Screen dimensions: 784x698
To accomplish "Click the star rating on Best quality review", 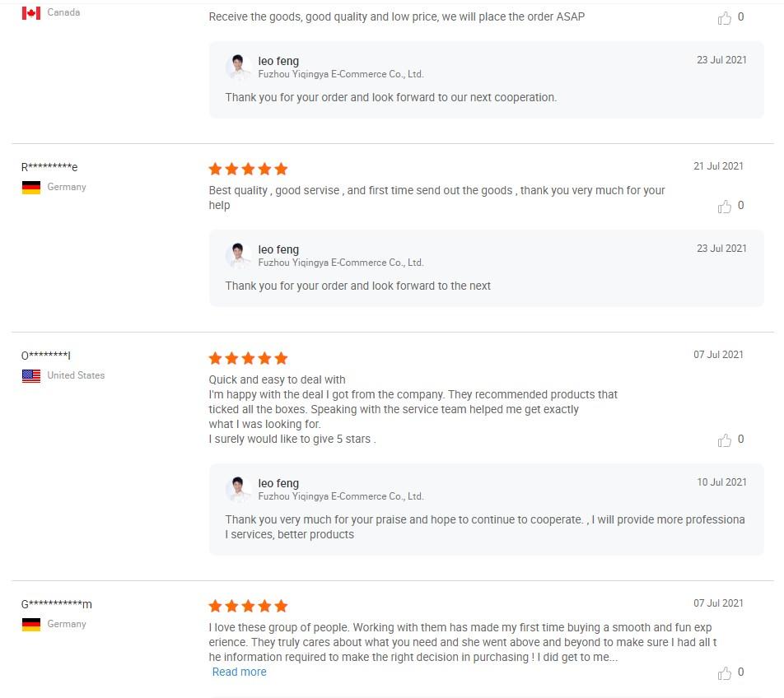I will 248,169.
